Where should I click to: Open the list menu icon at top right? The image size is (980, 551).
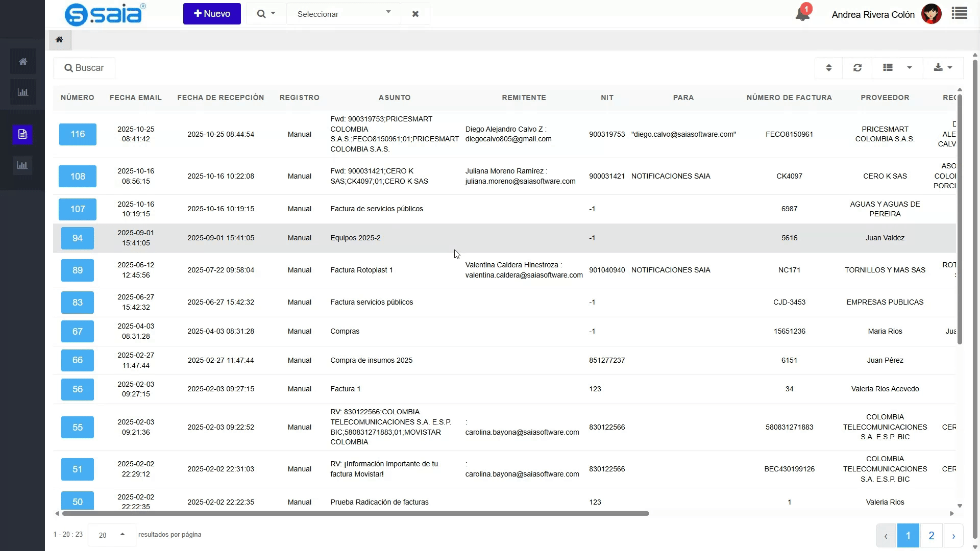960,14
